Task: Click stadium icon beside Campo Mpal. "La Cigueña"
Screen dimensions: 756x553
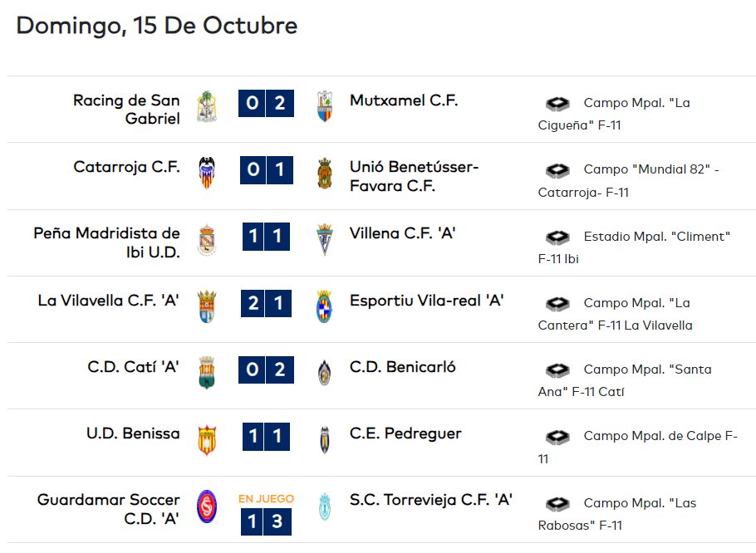Action: click(557, 103)
